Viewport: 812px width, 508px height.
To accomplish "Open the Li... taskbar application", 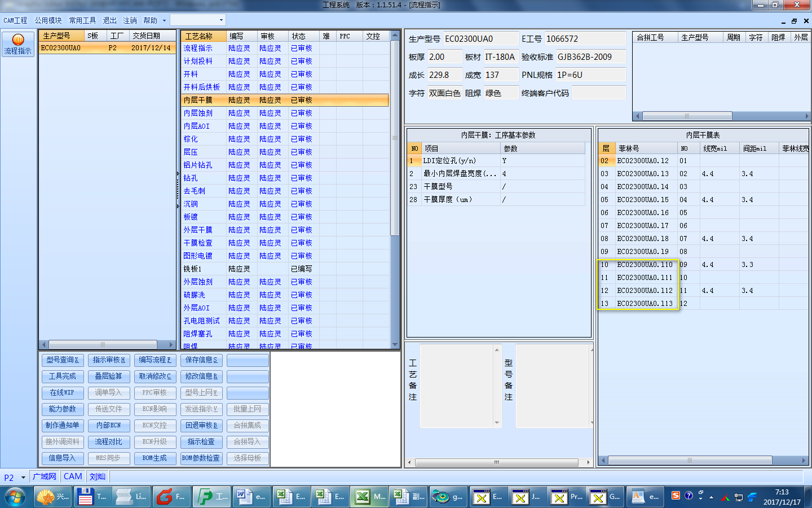I will (x=131, y=497).
